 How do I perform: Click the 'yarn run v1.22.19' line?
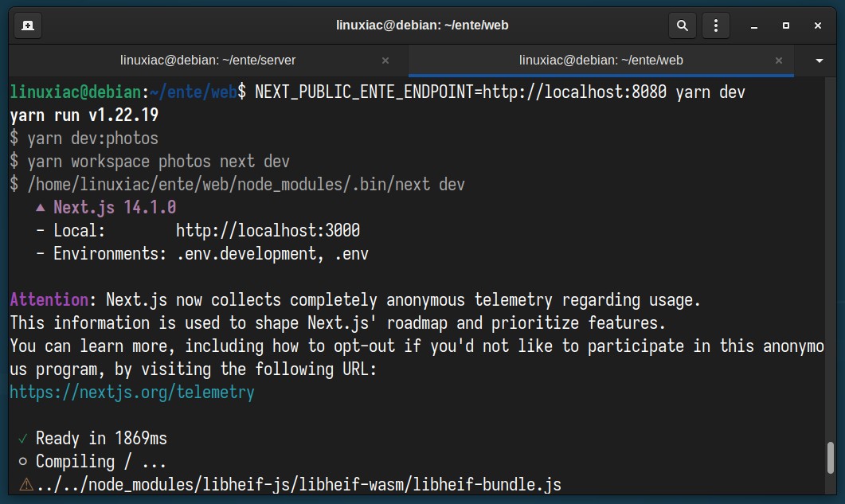point(84,115)
